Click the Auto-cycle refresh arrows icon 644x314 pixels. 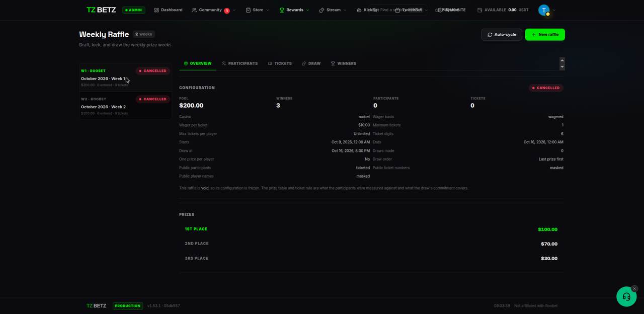tap(490, 35)
